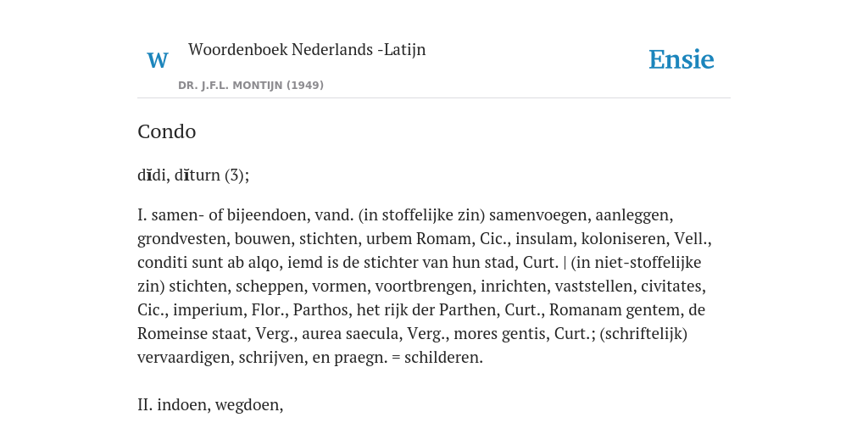
Task: Click the blue W dictionary icon
Action: coord(157,60)
